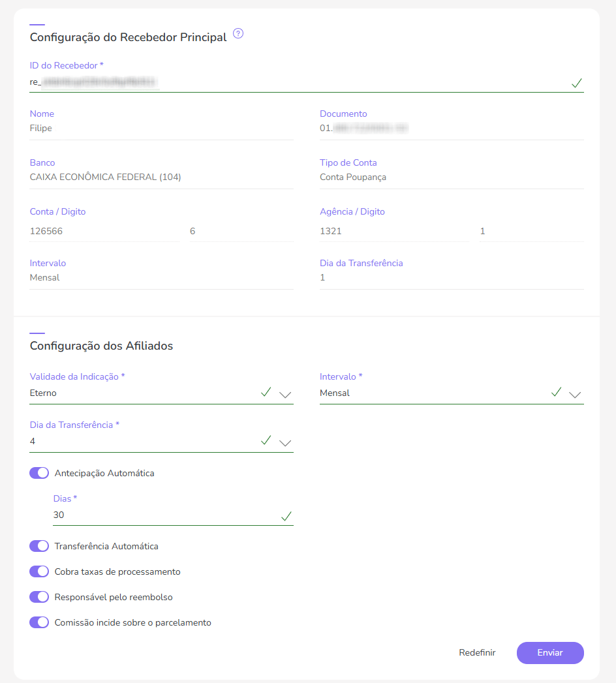Switch off Comissão incide sobre o parcelamento

(x=39, y=622)
